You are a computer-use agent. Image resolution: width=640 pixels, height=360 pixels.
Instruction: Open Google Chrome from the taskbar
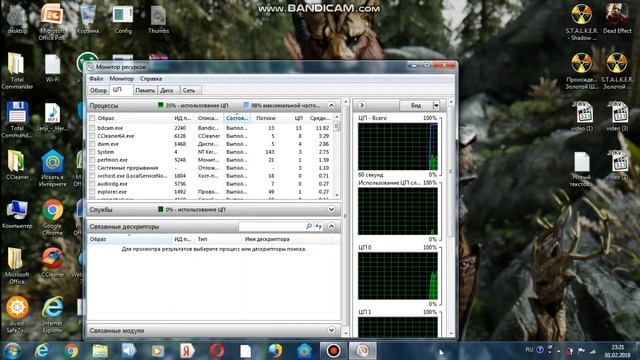click(71, 351)
